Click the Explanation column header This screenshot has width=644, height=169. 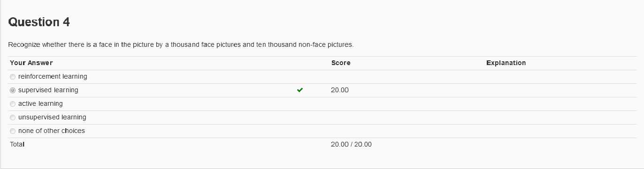pos(506,63)
